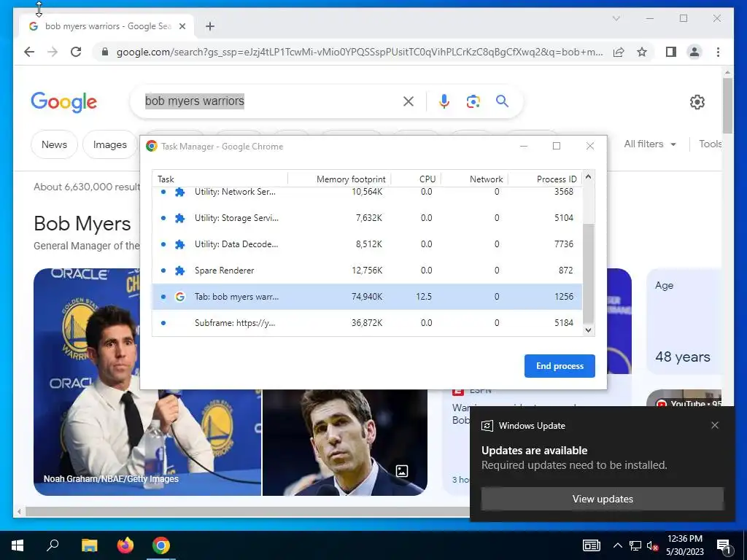View site info via the lock icon

pyautogui.click(x=105, y=52)
